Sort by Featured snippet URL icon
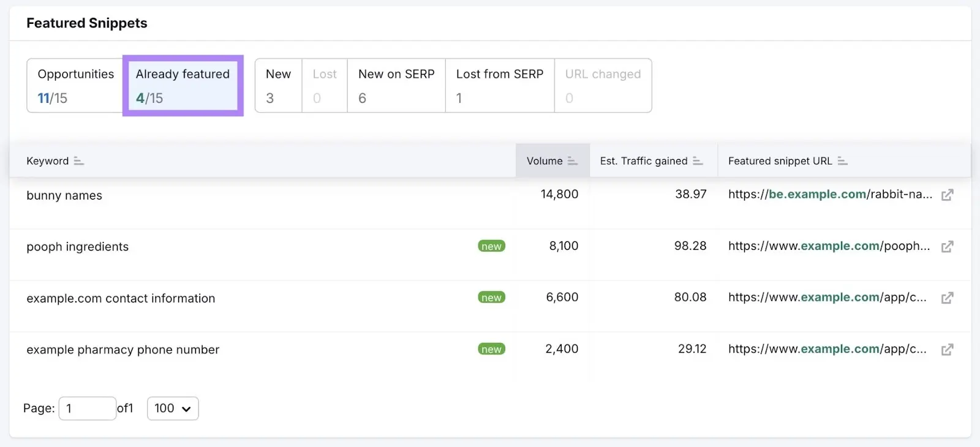The image size is (980, 447). tap(842, 161)
